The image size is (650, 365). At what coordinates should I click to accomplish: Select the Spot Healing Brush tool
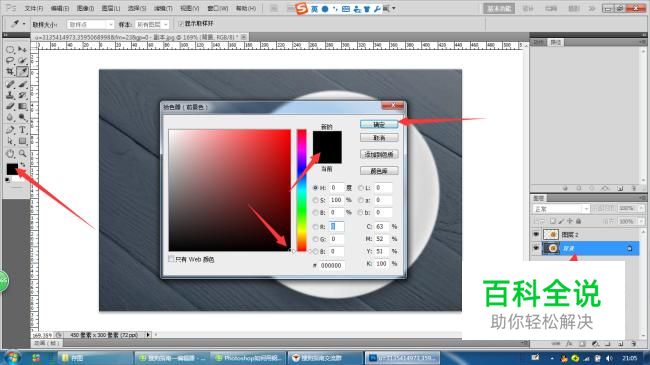(x=10, y=85)
